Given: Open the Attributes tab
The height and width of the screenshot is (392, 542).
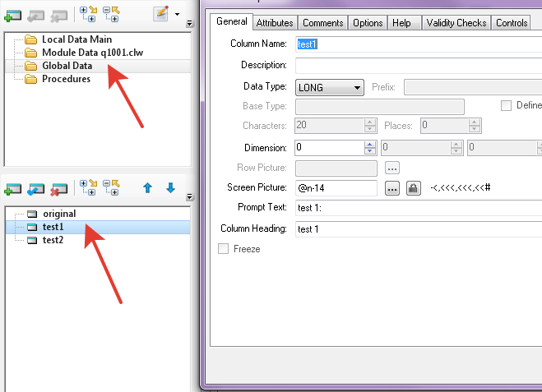Looking at the screenshot, I should 274,23.
